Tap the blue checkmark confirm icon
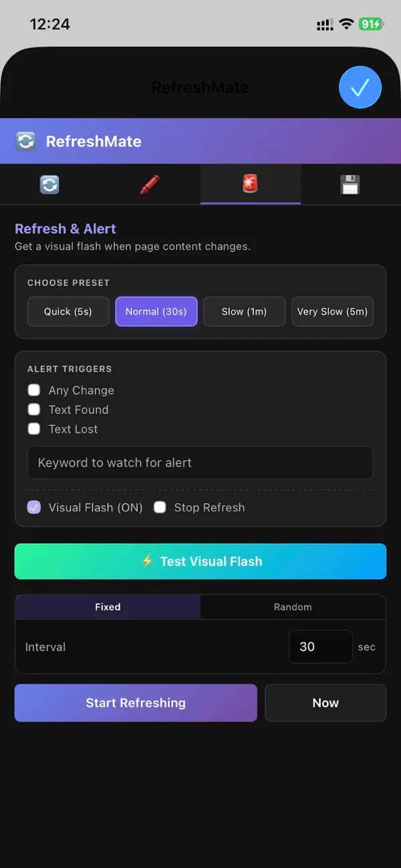 coord(360,87)
